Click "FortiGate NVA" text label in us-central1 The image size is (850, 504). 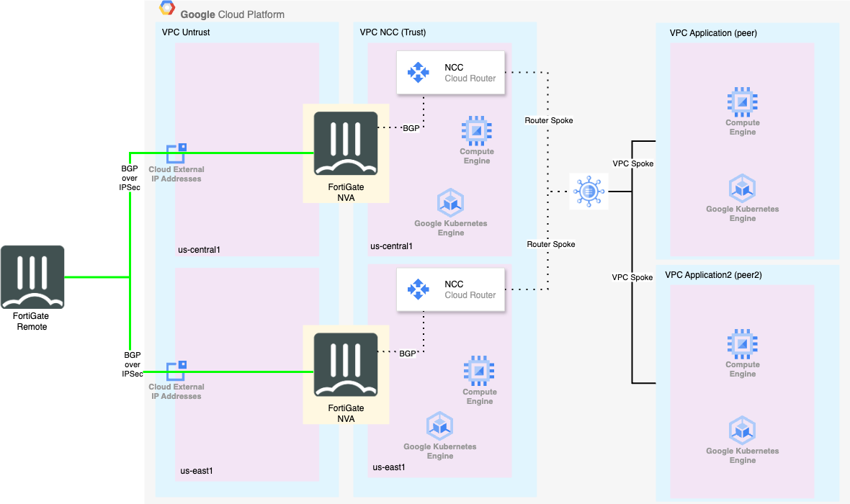346,192
